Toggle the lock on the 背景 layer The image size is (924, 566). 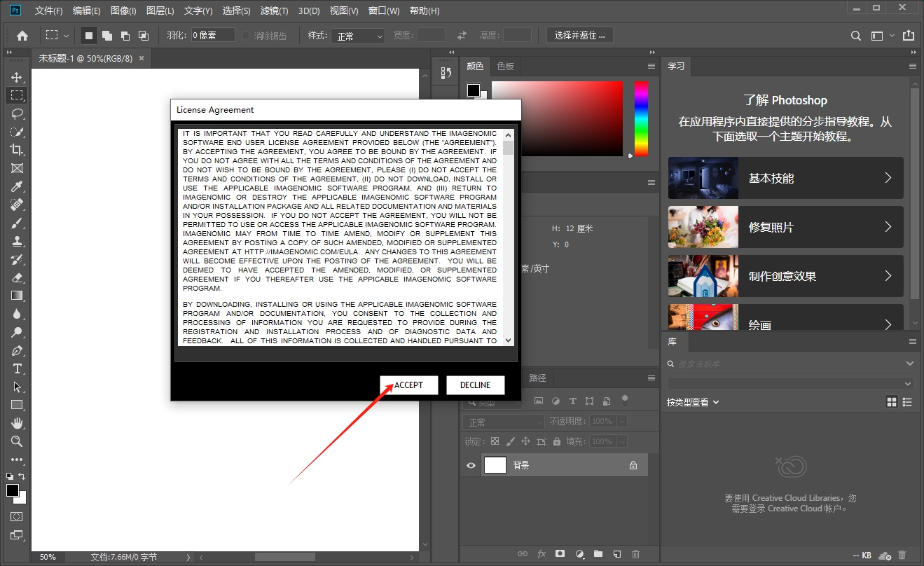[x=632, y=464]
